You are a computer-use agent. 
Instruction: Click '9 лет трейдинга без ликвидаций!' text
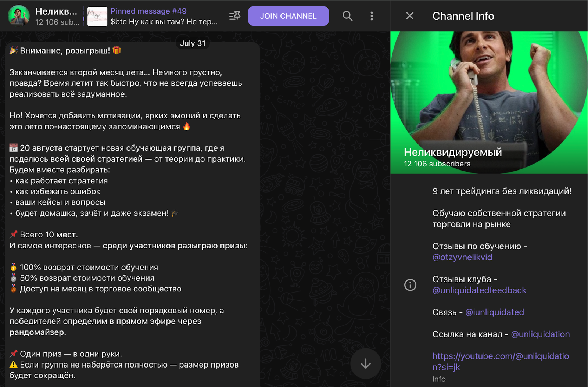[x=502, y=191]
